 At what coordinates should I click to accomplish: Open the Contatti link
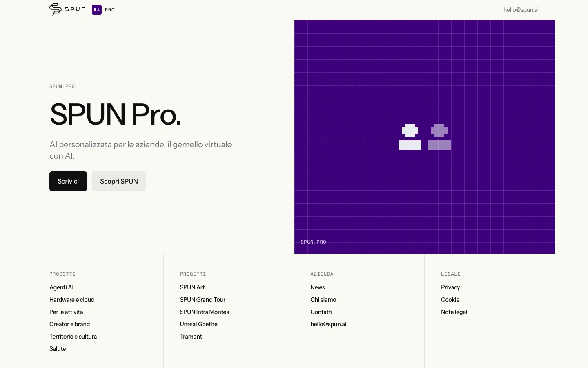pos(321,312)
